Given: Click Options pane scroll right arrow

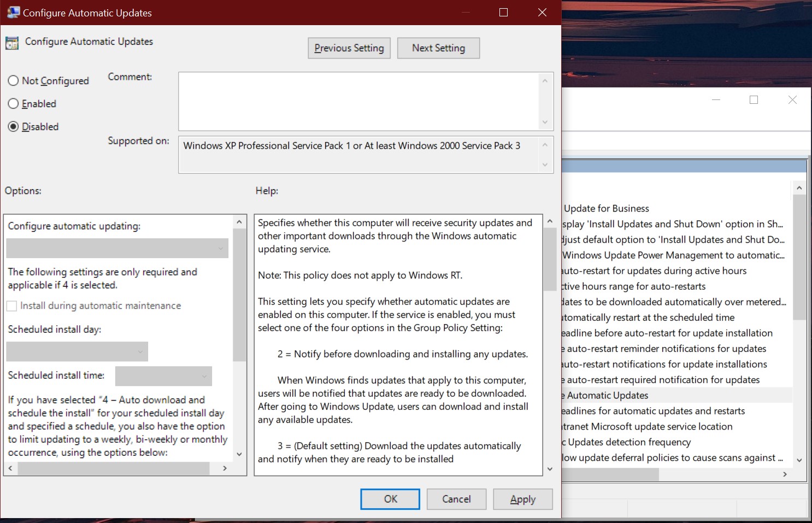Looking at the screenshot, I should [x=225, y=468].
